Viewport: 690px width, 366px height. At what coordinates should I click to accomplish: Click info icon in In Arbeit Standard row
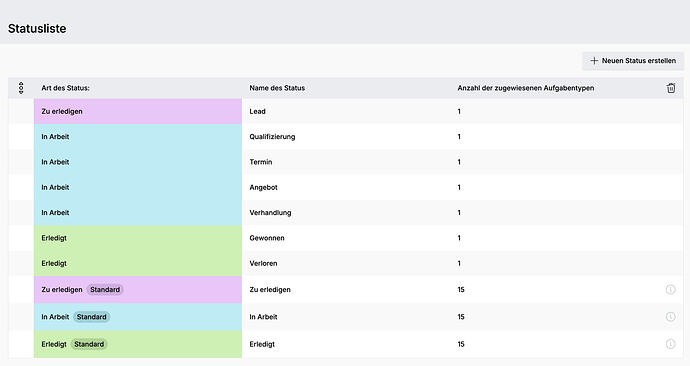point(670,317)
